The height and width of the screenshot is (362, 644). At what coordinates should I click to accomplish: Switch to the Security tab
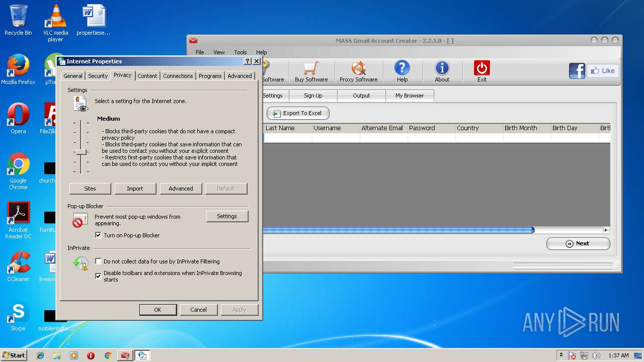coord(98,76)
